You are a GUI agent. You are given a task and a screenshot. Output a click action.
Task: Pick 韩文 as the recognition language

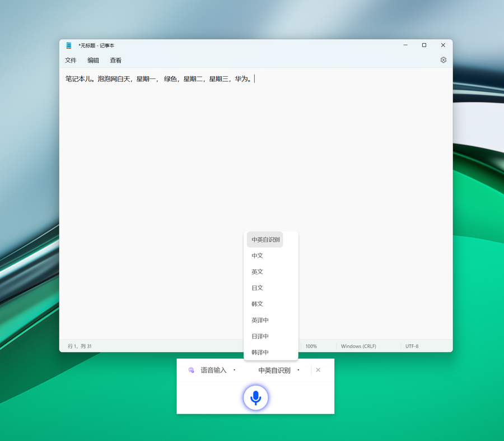click(258, 304)
